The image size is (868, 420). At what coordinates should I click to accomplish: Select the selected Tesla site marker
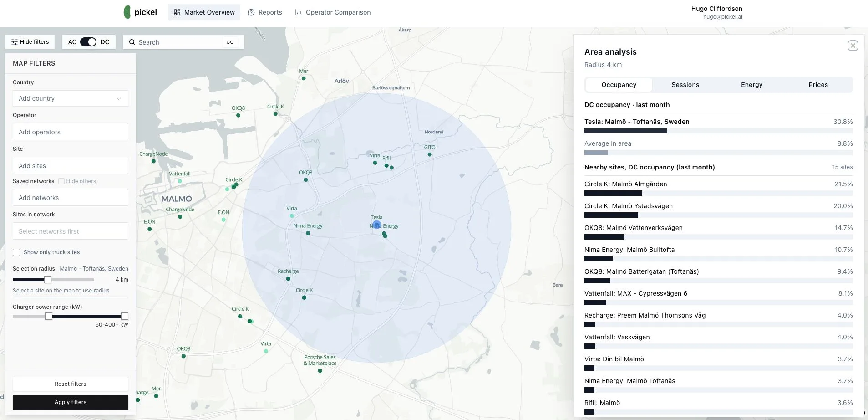(376, 225)
